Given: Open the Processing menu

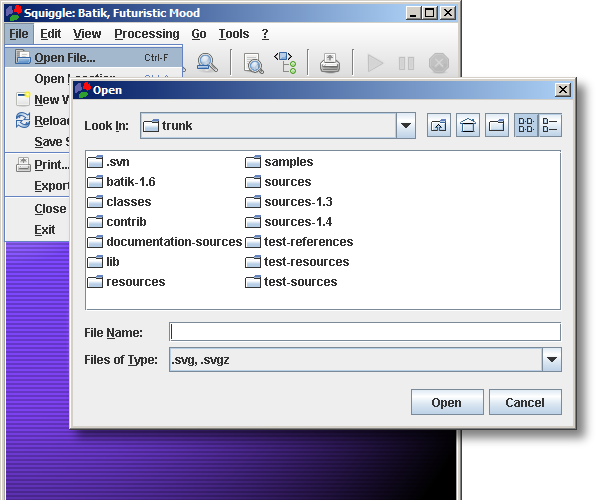Looking at the screenshot, I should pos(147,34).
